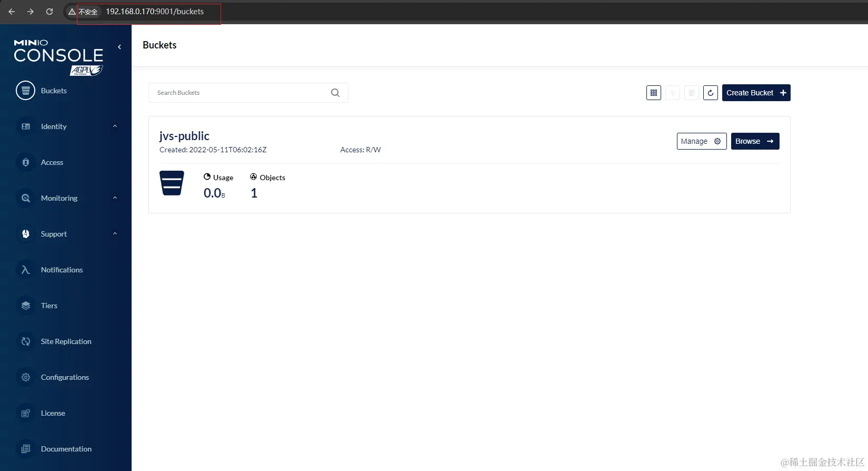Click the grid select-multiple-buckets icon
The width and height of the screenshot is (868, 471).
click(x=654, y=93)
